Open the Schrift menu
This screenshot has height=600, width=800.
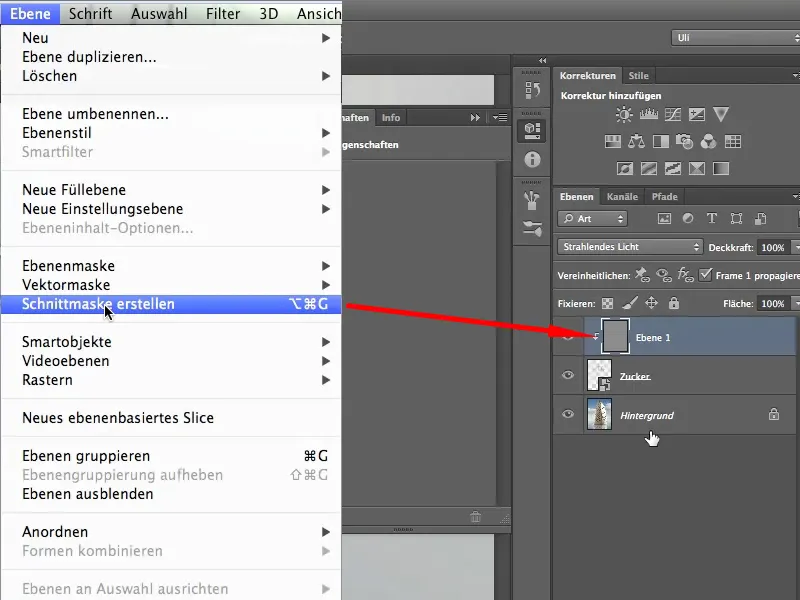click(x=90, y=14)
